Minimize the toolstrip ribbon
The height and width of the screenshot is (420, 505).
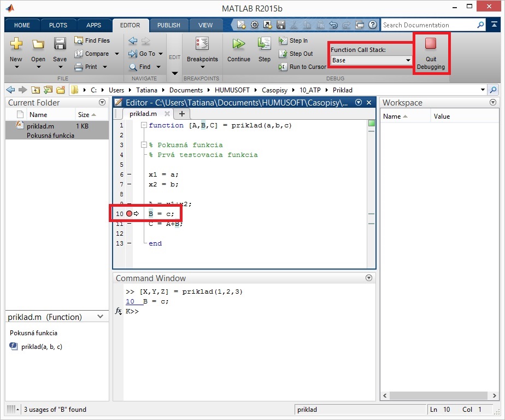pyautogui.click(x=494, y=25)
